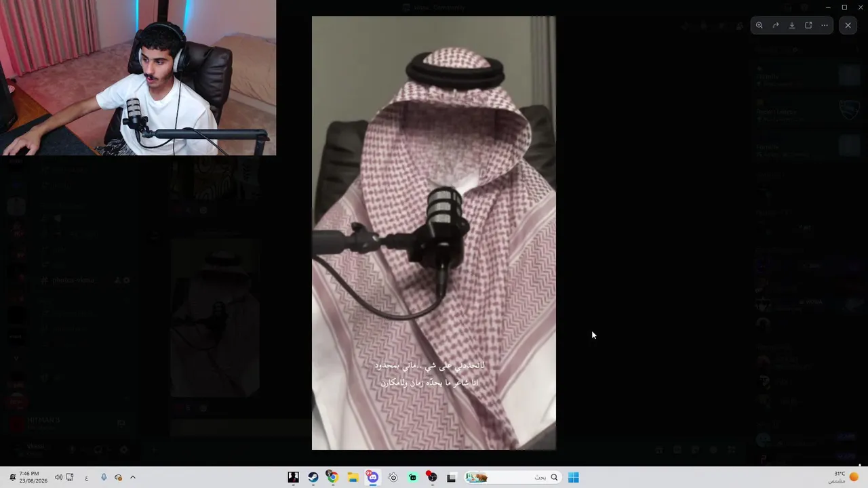Download the opened image
Image resolution: width=868 pixels, height=488 pixels.
[792, 25]
